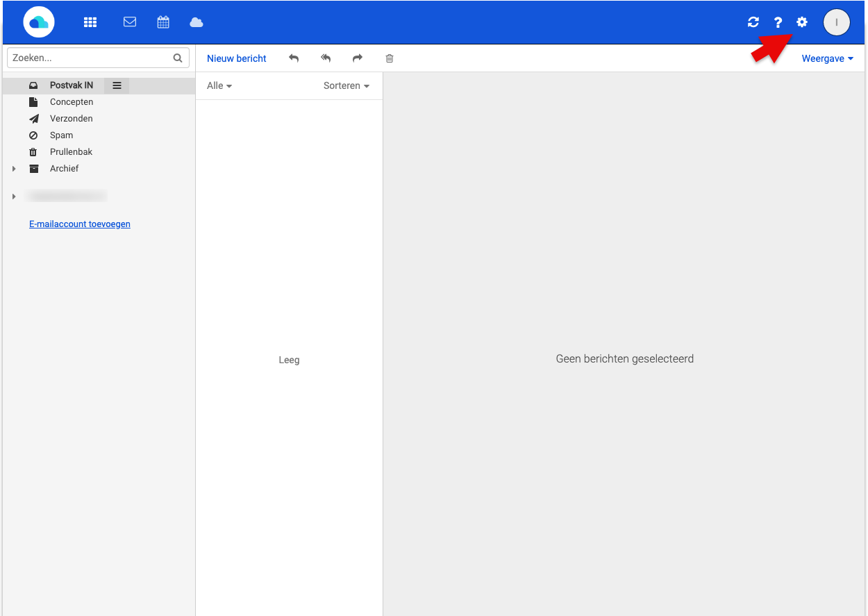
Task: Open the apps grid launcher
Action: [x=90, y=22]
